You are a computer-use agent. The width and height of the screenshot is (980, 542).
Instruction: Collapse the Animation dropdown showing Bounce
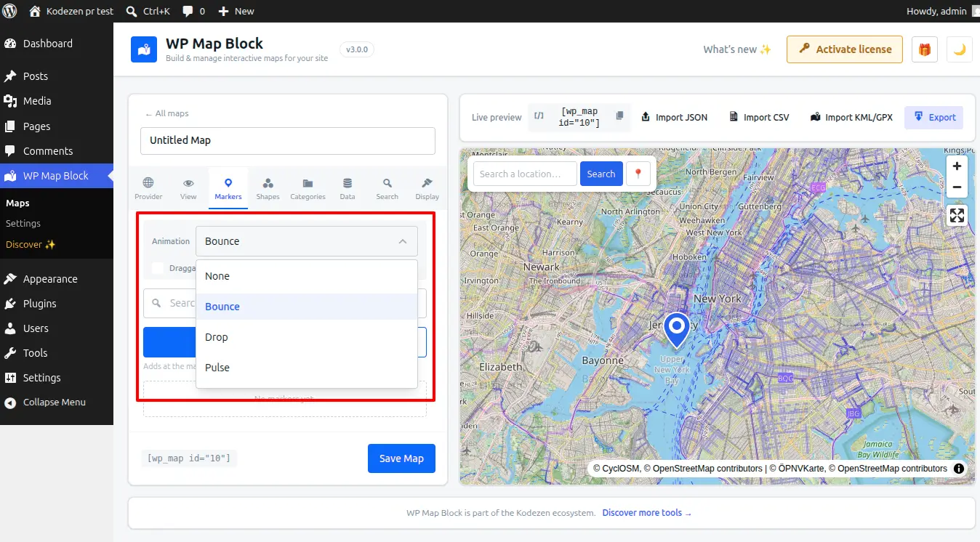tap(307, 241)
